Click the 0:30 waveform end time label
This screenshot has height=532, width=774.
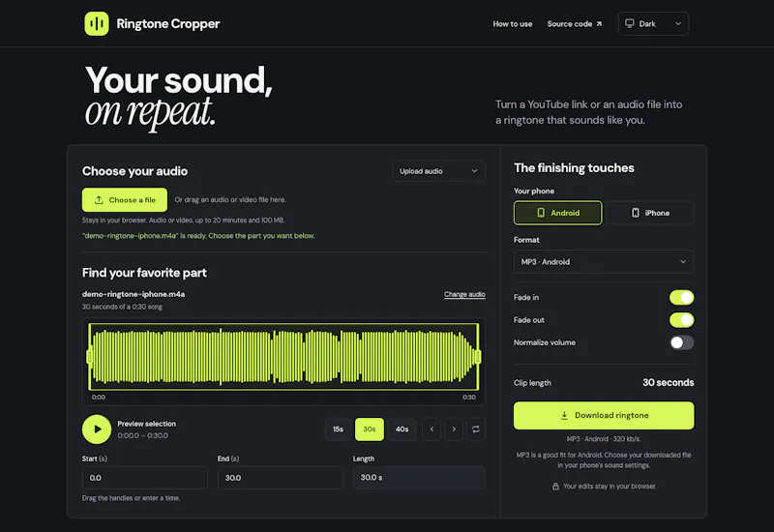coord(469,398)
